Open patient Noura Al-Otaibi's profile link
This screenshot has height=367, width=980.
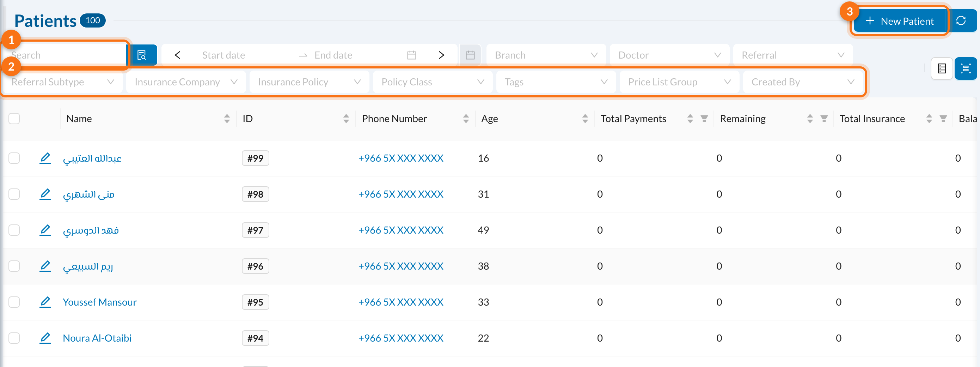tap(97, 338)
